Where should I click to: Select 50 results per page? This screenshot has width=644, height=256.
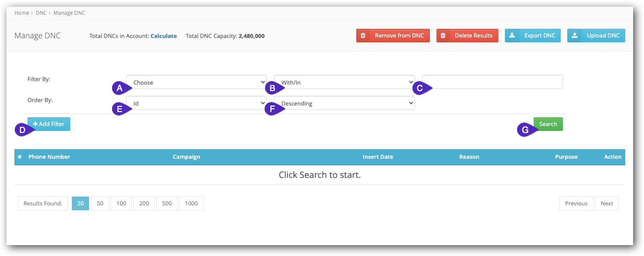click(100, 203)
